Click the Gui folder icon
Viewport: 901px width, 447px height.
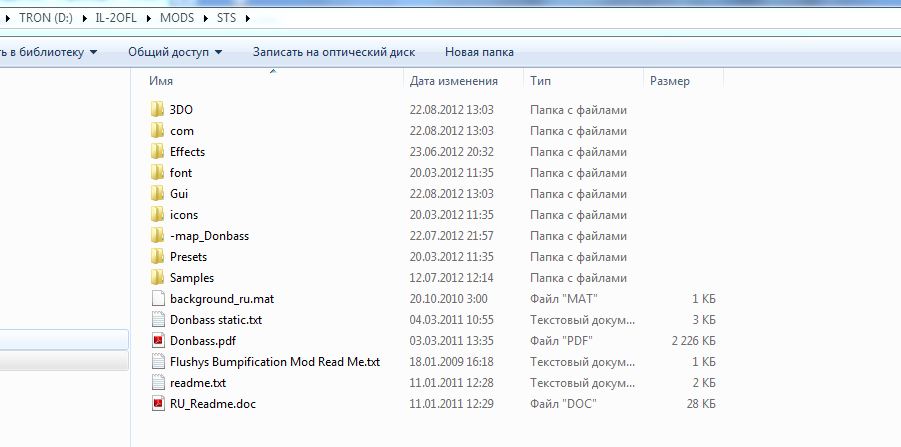(158, 194)
